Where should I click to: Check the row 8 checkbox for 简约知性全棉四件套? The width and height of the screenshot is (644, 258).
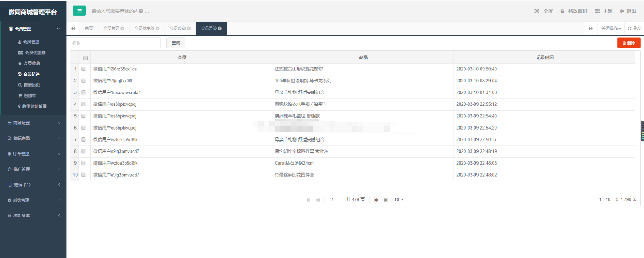coord(83,151)
